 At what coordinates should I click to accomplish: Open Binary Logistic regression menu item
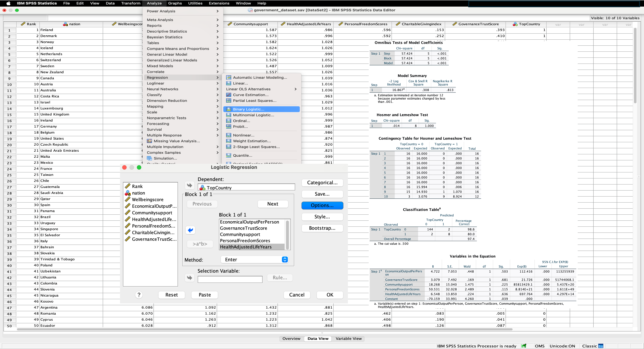261,109
